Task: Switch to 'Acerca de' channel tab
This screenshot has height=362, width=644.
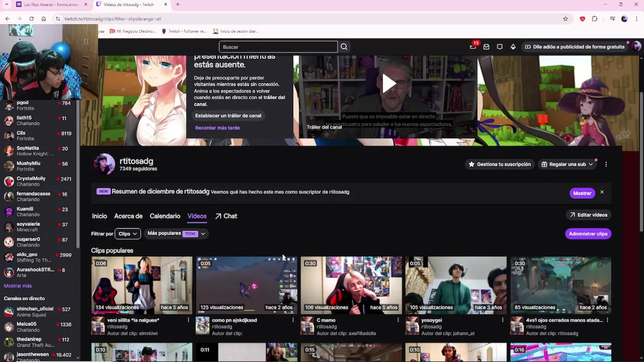Action: [128, 216]
